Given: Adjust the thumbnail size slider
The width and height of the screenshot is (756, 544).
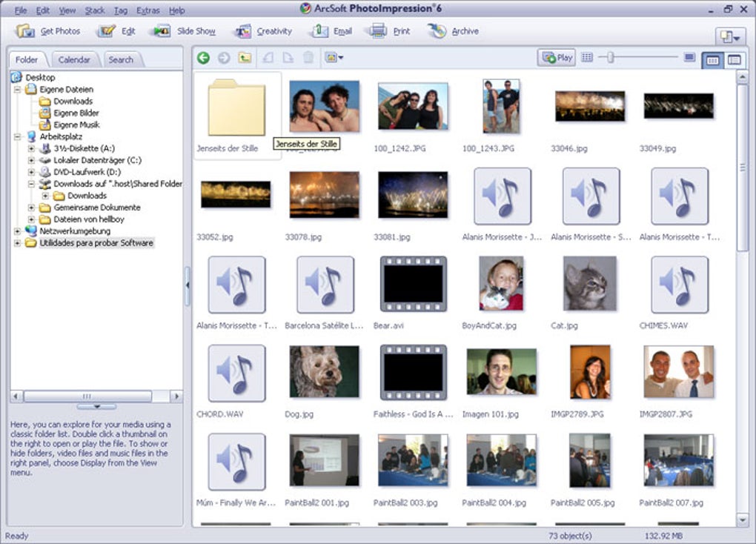Looking at the screenshot, I should tap(610, 57).
